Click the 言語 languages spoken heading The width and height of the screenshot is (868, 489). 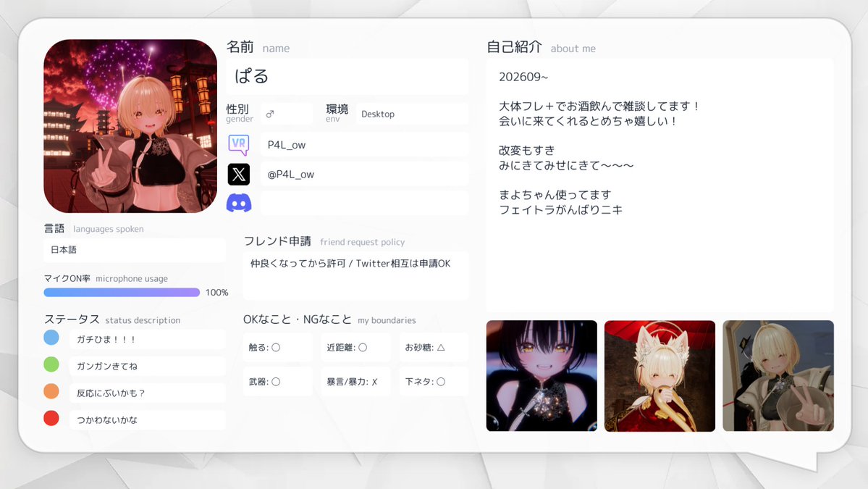[x=93, y=229]
